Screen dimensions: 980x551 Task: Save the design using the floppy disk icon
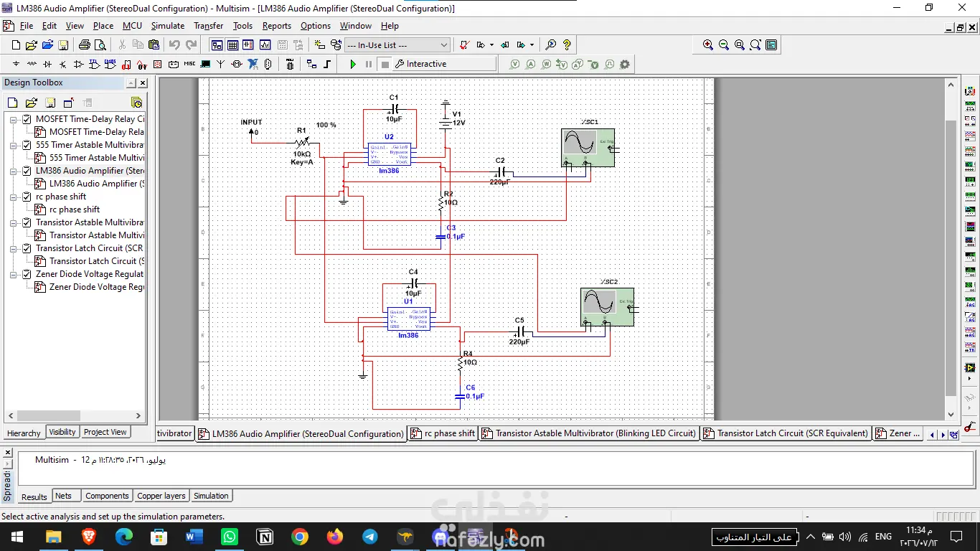click(63, 45)
